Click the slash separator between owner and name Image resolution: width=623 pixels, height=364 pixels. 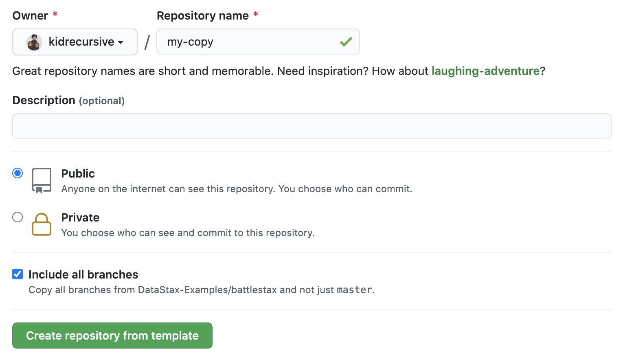(147, 42)
